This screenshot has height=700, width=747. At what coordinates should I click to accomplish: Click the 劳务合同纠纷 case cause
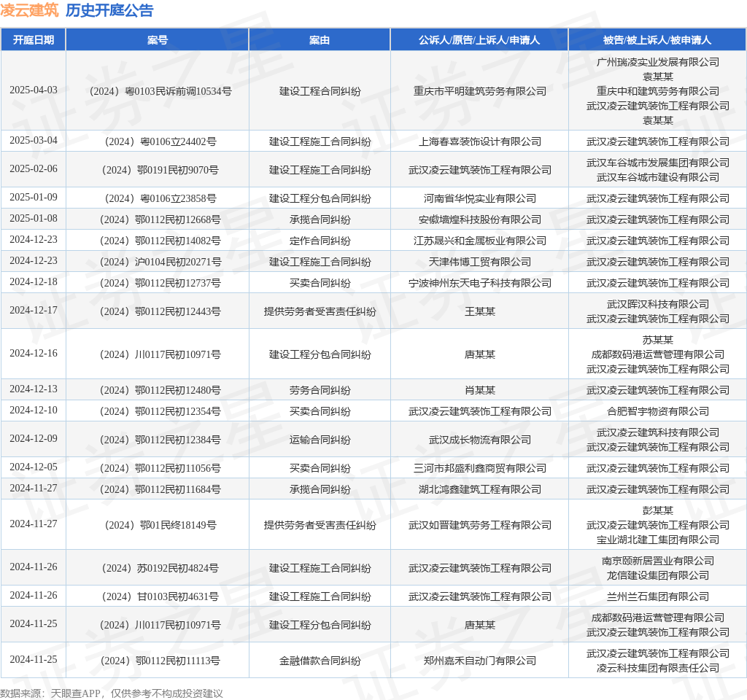click(x=320, y=390)
